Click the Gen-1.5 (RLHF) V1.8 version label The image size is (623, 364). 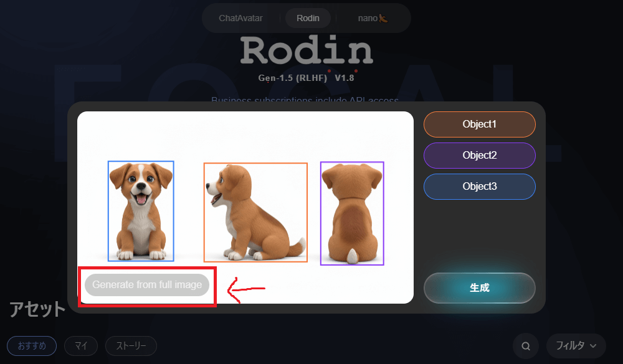click(x=306, y=78)
